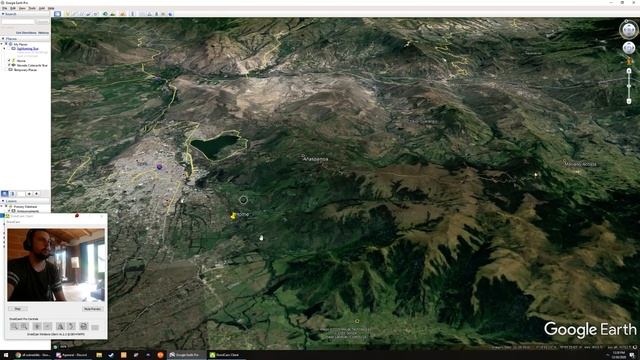
Task: Click the Add Path toolbar icon
Action: [82, 14]
